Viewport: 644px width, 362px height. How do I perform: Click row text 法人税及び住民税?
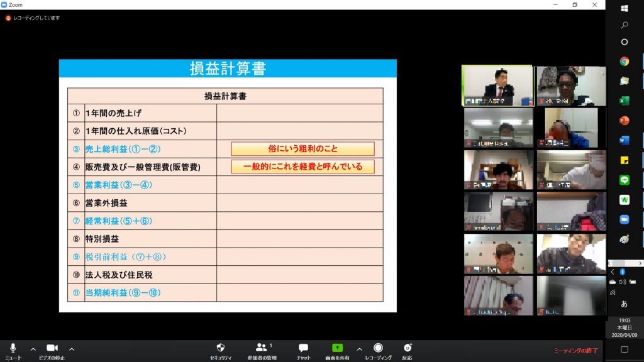click(119, 275)
